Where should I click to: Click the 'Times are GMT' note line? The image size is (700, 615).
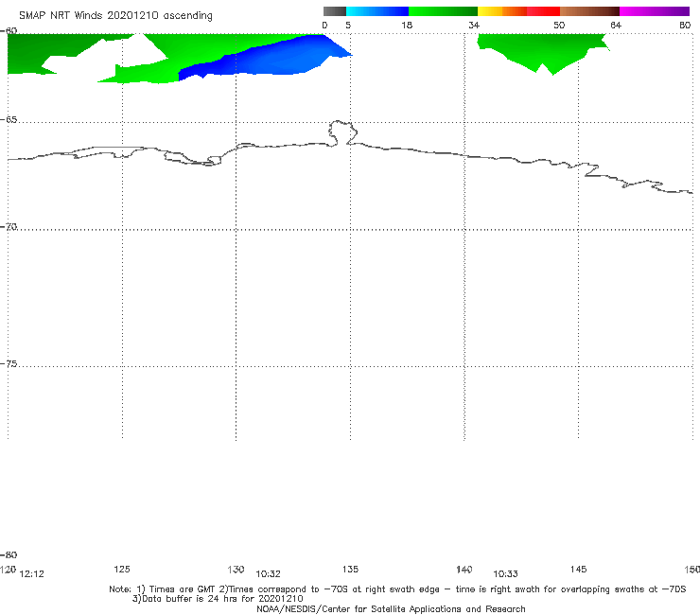397,589
